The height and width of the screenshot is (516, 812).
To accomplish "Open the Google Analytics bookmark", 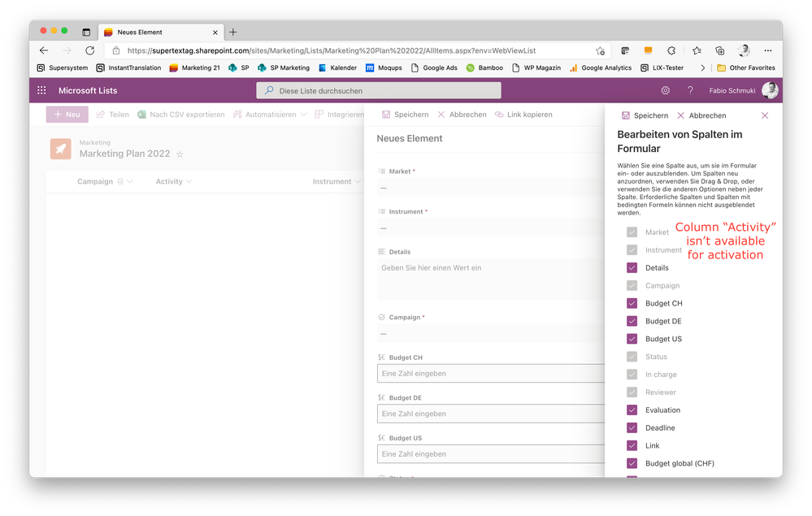I will (601, 67).
